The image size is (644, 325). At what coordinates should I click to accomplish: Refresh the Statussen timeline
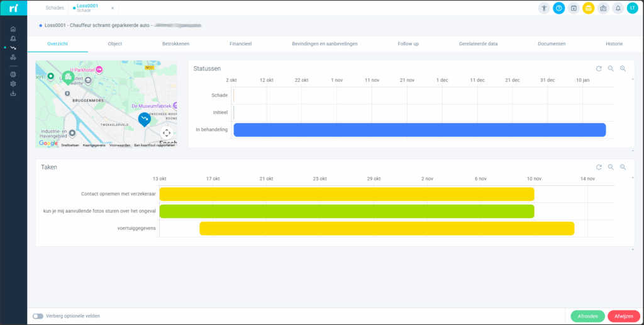click(x=599, y=69)
